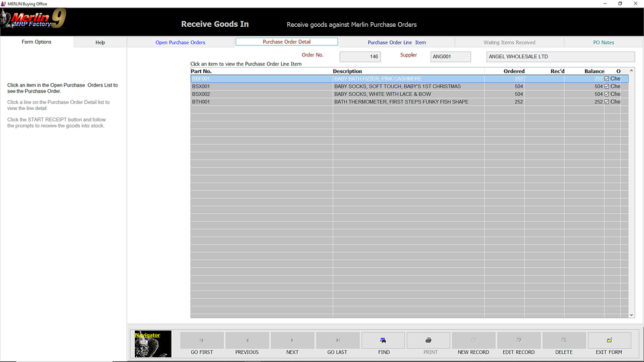Click the Supplier code field ANG001
644x362 pixels.
point(450,57)
